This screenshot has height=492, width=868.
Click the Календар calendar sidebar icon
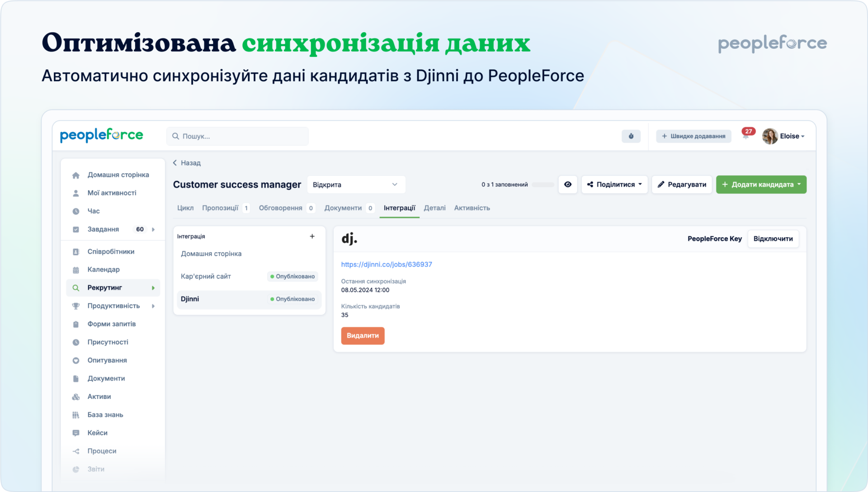76,270
